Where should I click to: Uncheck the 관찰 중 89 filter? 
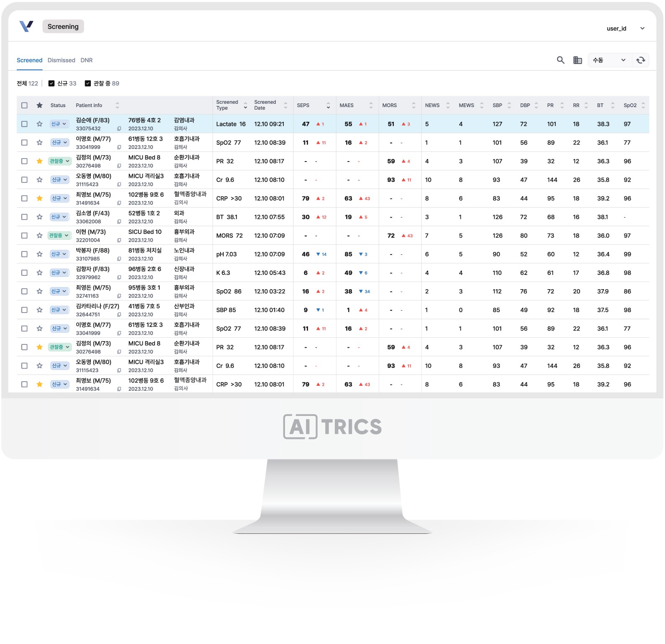88,83
